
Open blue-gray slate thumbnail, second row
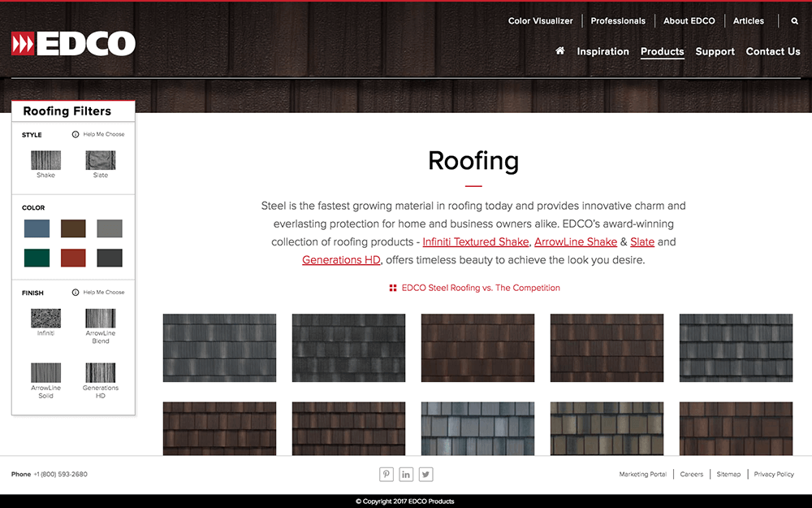pos(477,428)
